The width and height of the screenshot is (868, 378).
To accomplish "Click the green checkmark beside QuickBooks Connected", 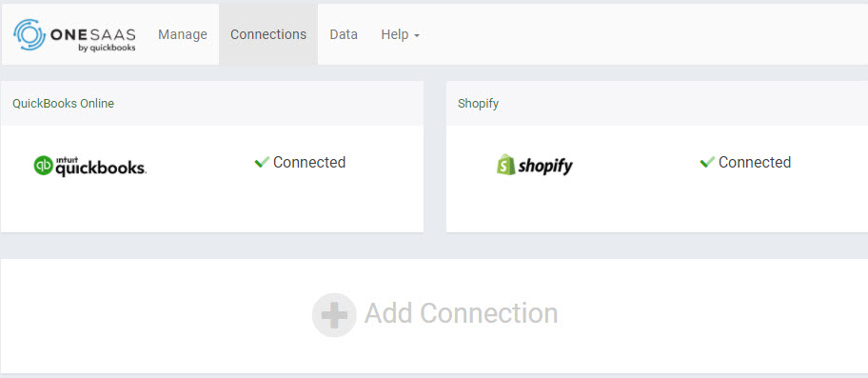I will [x=262, y=162].
